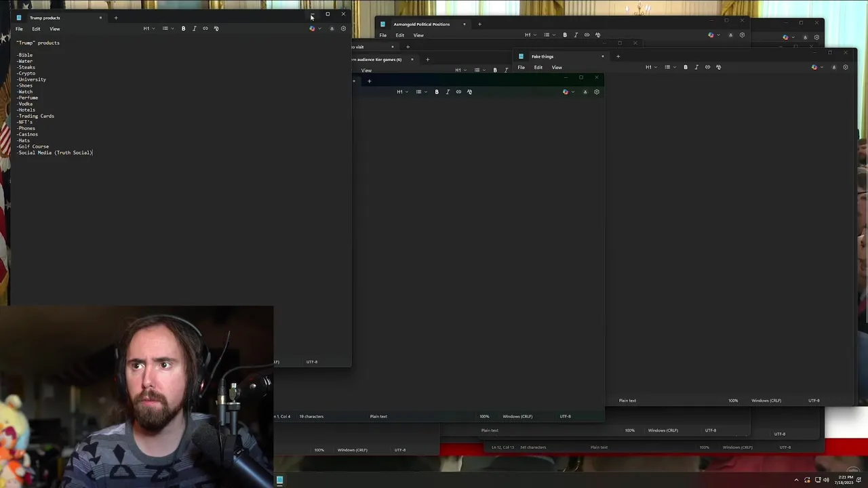Viewport: 868px width, 488px height.
Task: Add new tab in Fake things window
Action: point(618,56)
